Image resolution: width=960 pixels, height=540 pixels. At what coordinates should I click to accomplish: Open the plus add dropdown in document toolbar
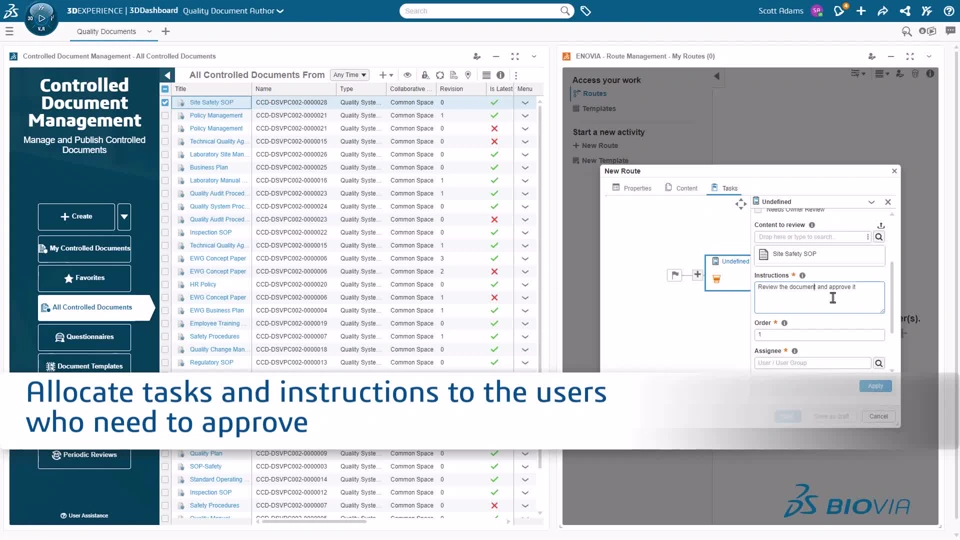[386, 75]
